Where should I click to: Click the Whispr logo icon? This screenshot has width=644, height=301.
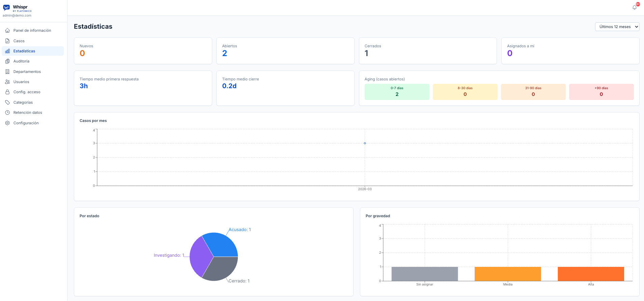tap(6, 7)
